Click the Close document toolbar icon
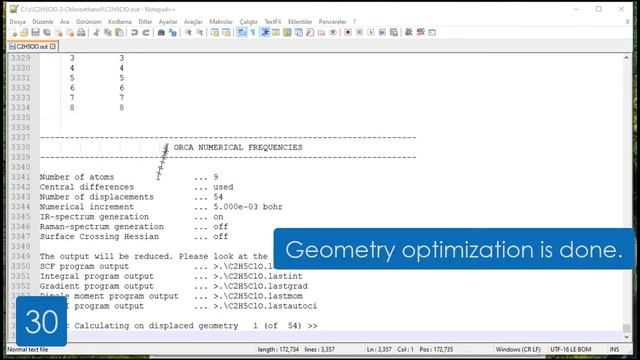The width and height of the screenshot is (640, 360). 59,33
